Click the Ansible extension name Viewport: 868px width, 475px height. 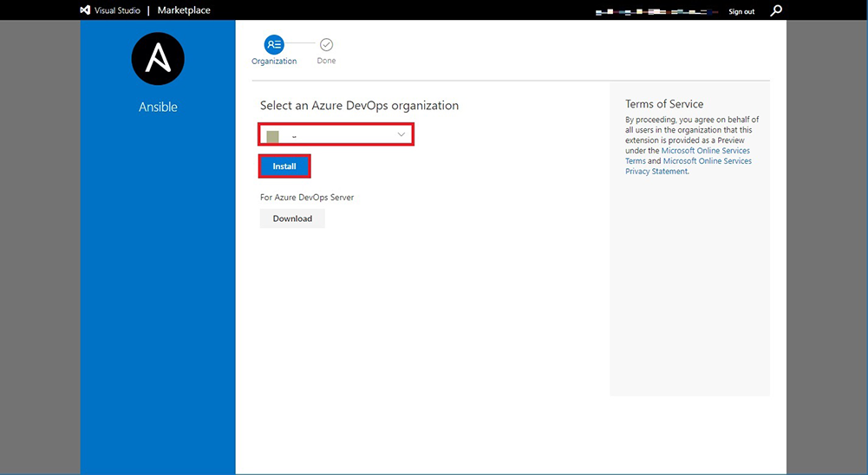click(158, 107)
